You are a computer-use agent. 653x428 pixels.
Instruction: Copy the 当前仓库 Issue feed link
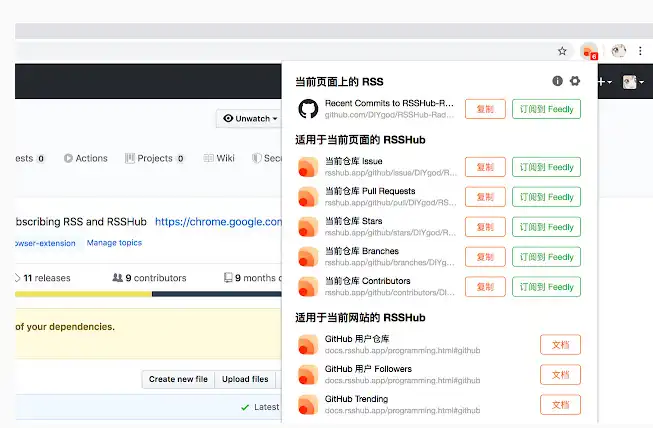(485, 167)
